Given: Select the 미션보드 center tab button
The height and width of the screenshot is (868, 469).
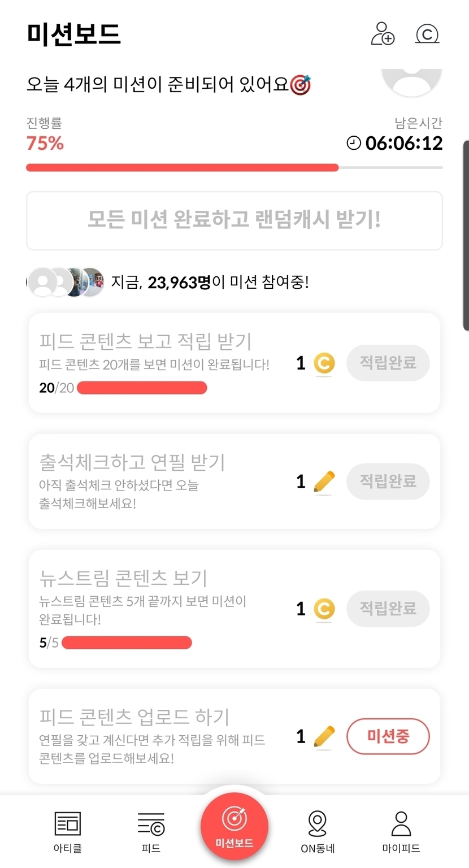Looking at the screenshot, I should tap(234, 826).
